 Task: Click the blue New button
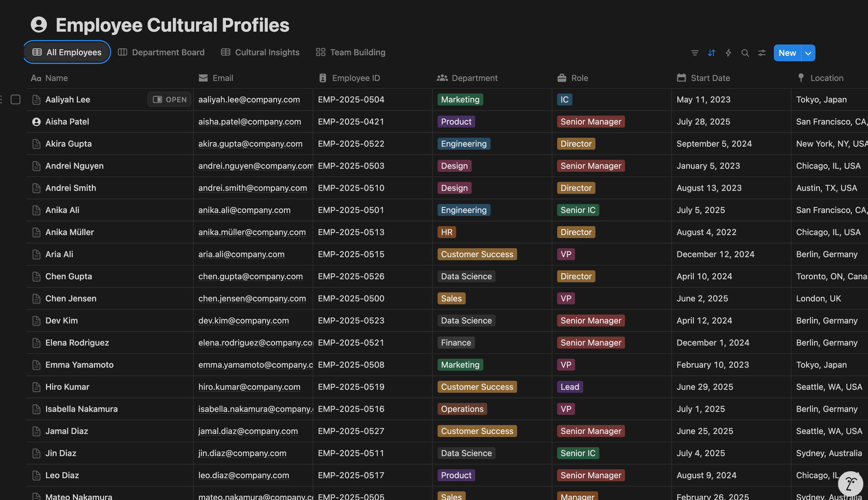pyautogui.click(x=787, y=53)
